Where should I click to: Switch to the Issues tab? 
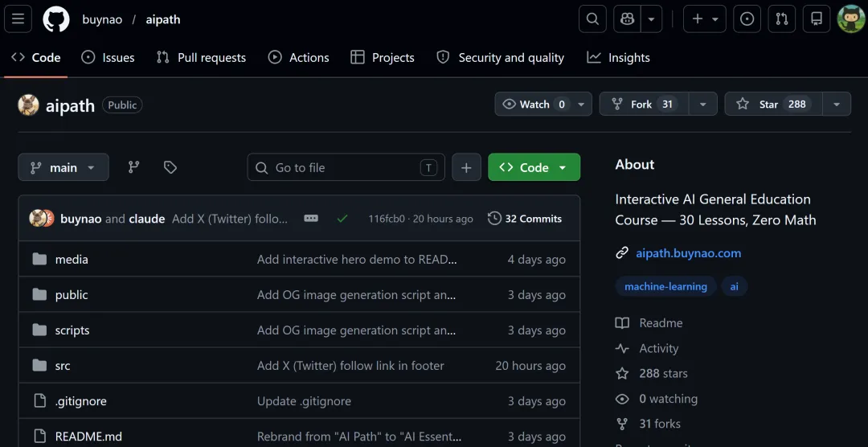pyautogui.click(x=108, y=58)
